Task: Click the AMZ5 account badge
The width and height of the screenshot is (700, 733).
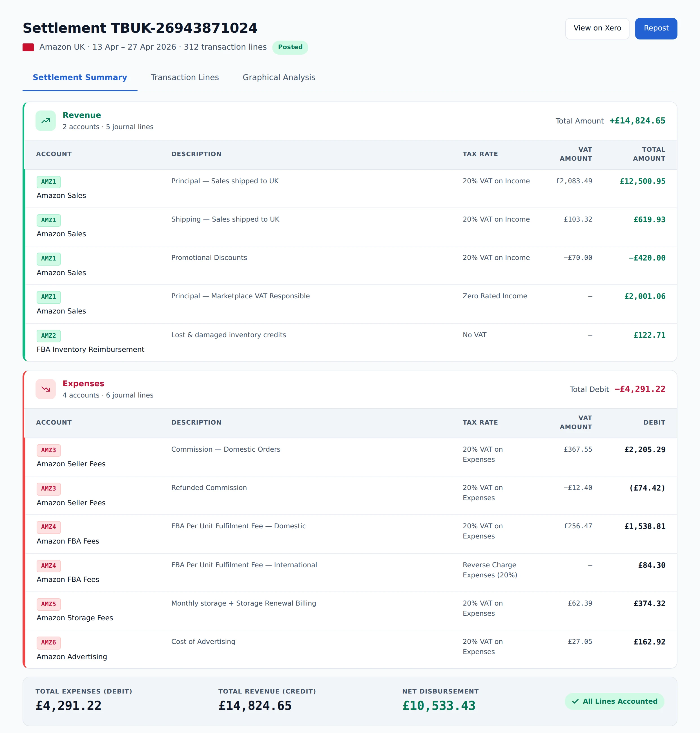Action: 48,604
